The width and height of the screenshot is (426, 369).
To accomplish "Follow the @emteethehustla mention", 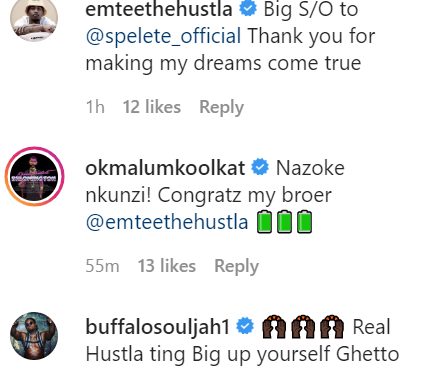I will pos(167,222).
